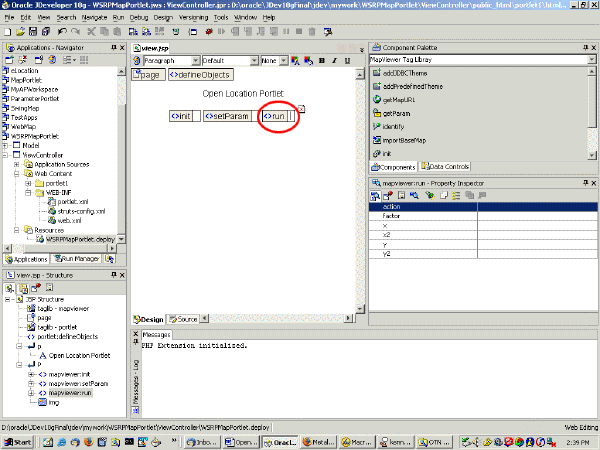Open the Paragraph style dropdown
The image size is (600, 450).
point(196,60)
